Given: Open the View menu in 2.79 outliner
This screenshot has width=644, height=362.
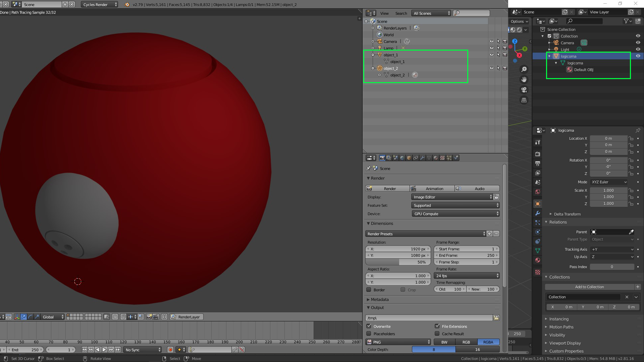Looking at the screenshot, I should 384,13.
